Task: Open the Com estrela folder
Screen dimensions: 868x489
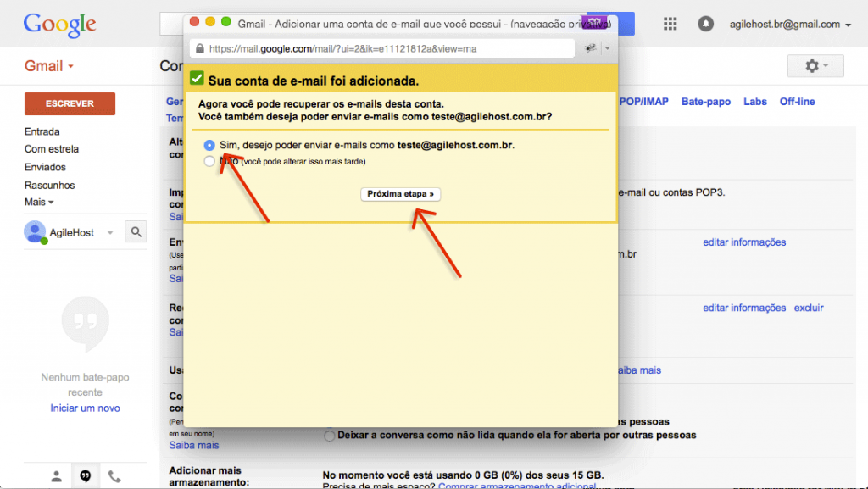Action: (x=52, y=149)
